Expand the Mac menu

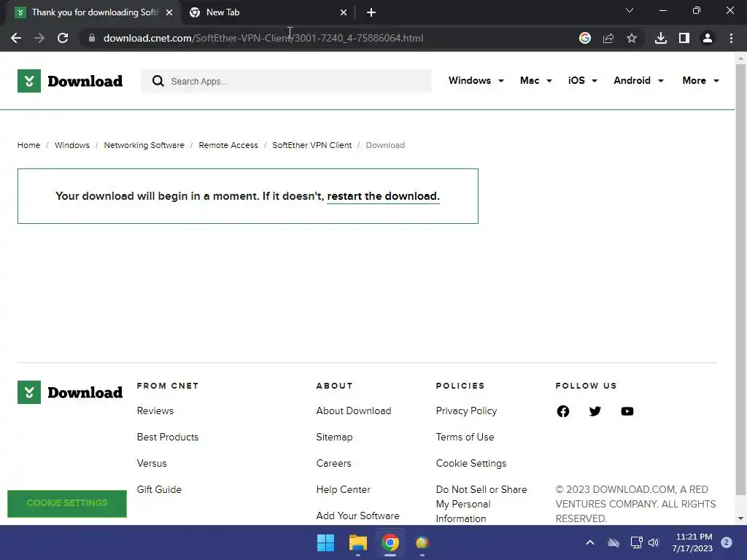click(x=536, y=80)
